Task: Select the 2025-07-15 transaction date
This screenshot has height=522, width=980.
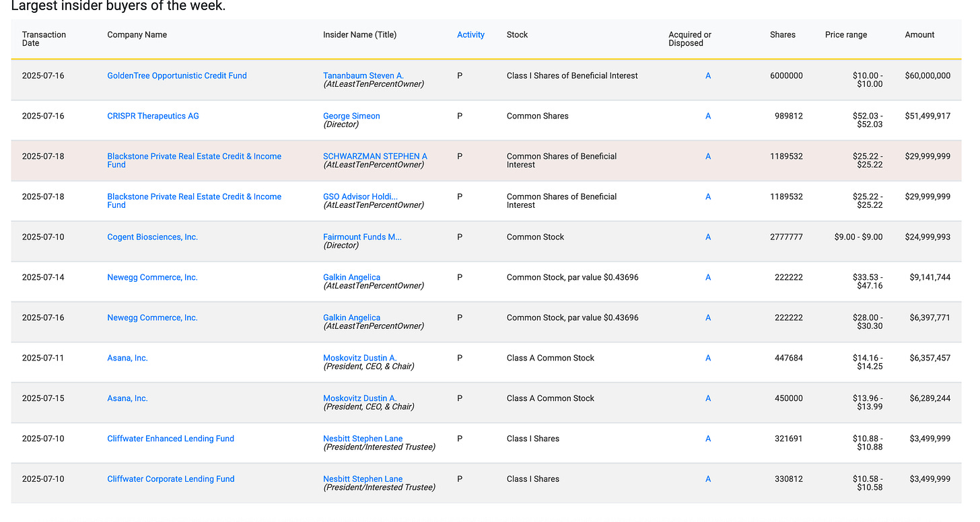Action: point(43,399)
